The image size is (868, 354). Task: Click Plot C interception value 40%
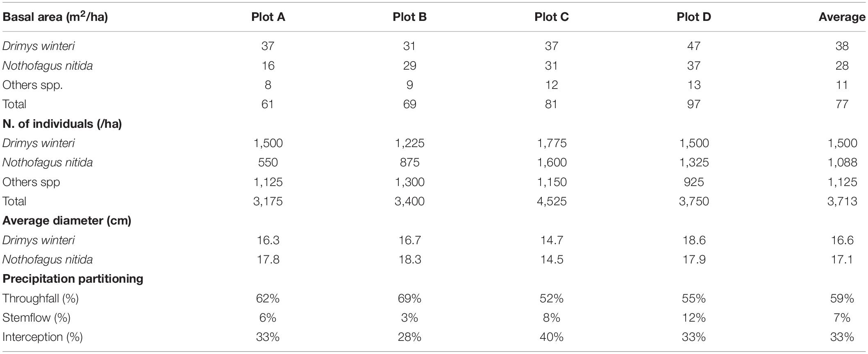(552, 337)
